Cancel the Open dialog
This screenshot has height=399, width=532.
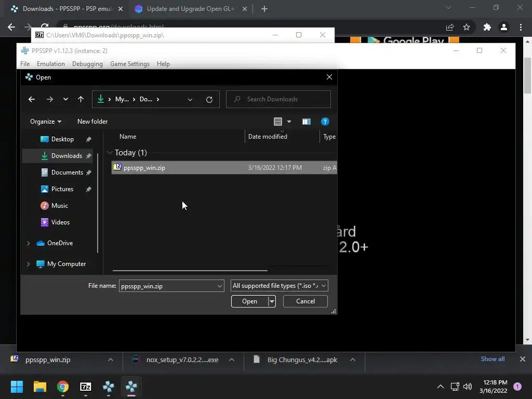coord(305,301)
